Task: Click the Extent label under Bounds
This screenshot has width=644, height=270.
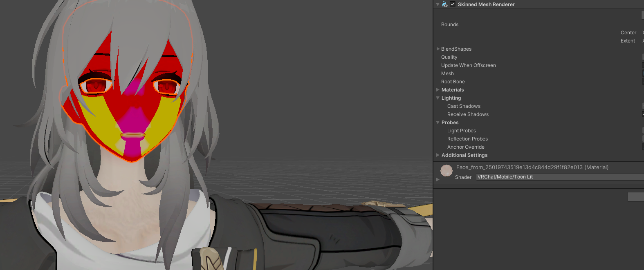Action: click(x=628, y=41)
